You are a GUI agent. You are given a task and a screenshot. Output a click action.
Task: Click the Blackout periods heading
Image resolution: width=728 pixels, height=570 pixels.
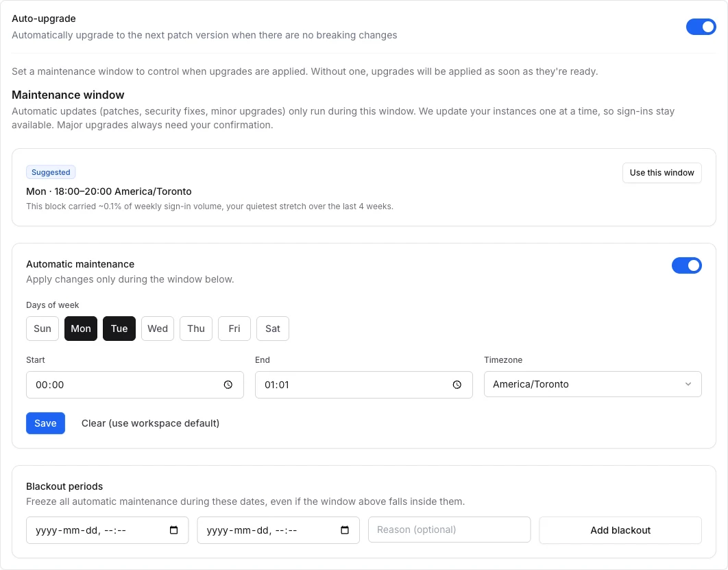coord(64,486)
